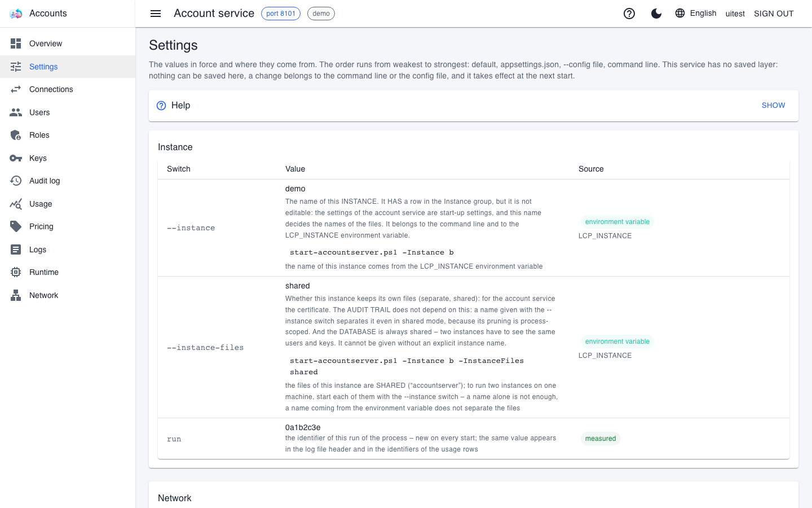Click the Overview dashboard icon
The height and width of the screenshot is (508, 812).
(x=16, y=43)
